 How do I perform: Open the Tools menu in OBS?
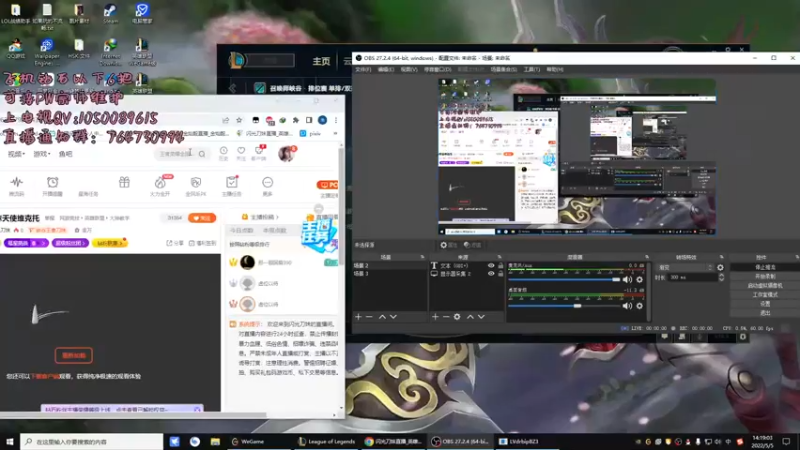(x=532, y=69)
